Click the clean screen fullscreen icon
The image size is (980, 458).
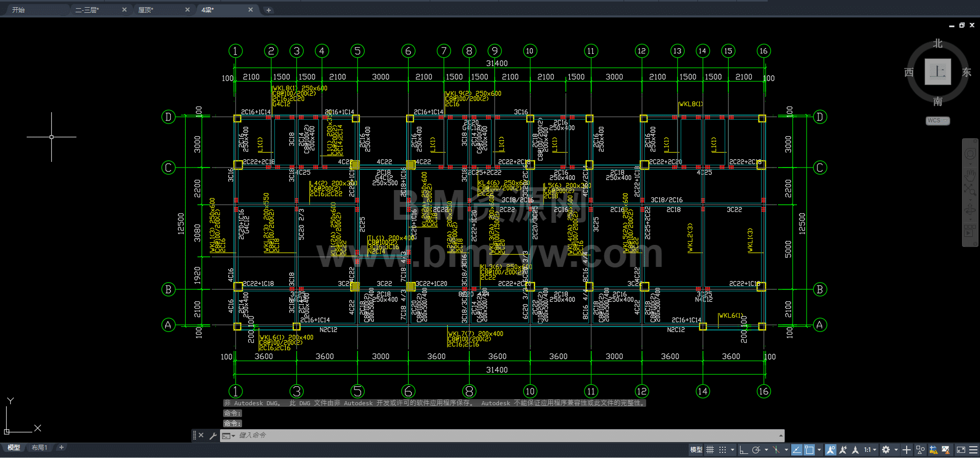tap(961, 450)
